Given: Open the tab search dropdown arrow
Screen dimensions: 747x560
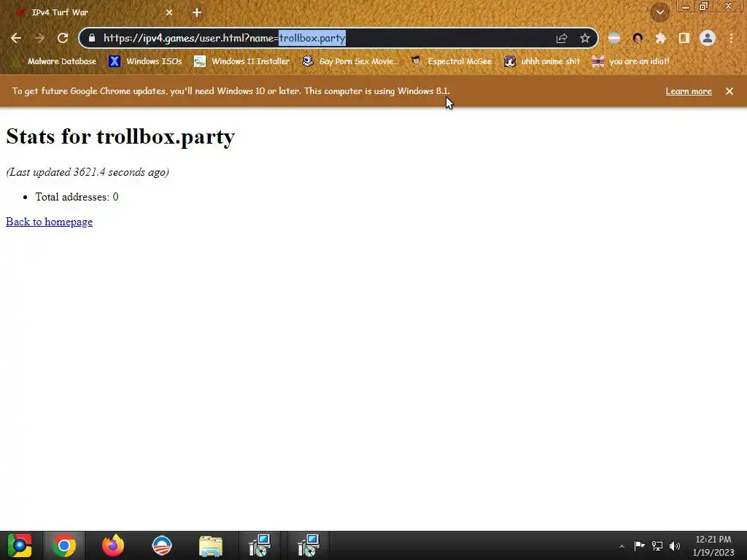Looking at the screenshot, I should 660,12.
